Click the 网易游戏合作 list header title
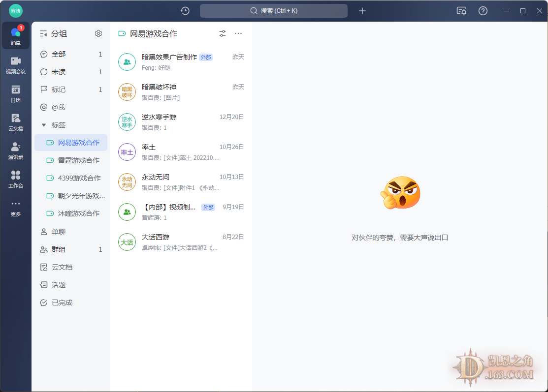Image resolution: width=548 pixels, height=392 pixels. (x=154, y=33)
